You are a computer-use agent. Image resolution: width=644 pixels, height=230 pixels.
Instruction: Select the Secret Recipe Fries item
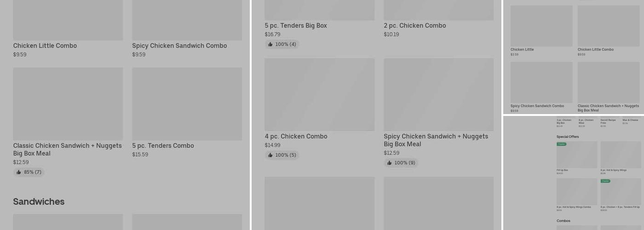(x=608, y=121)
